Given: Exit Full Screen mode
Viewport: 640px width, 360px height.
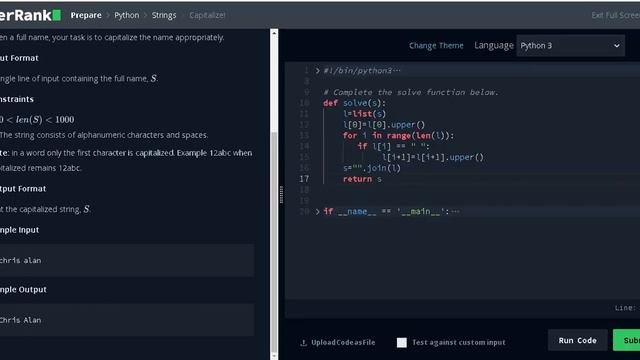Looking at the screenshot, I should click(x=616, y=15).
